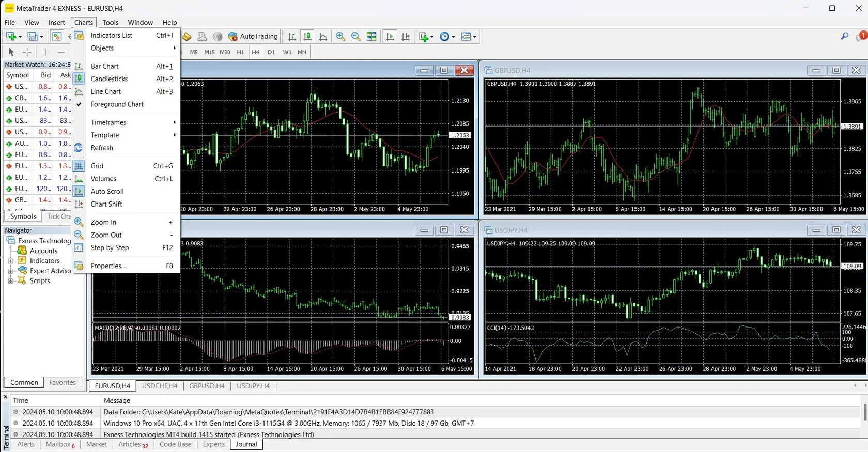Close the Terminal panel
The image size is (868, 452).
(x=6, y=397)
